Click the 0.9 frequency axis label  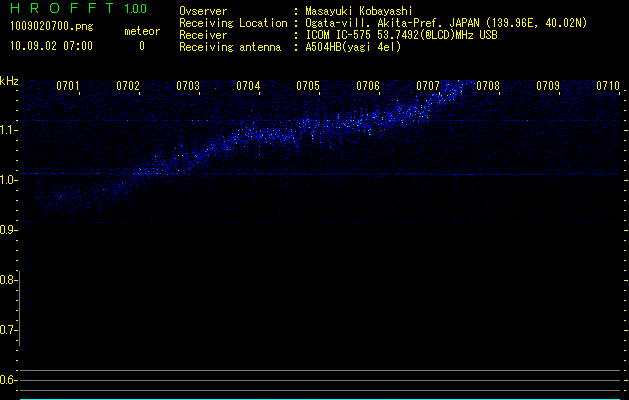[8, 230]
